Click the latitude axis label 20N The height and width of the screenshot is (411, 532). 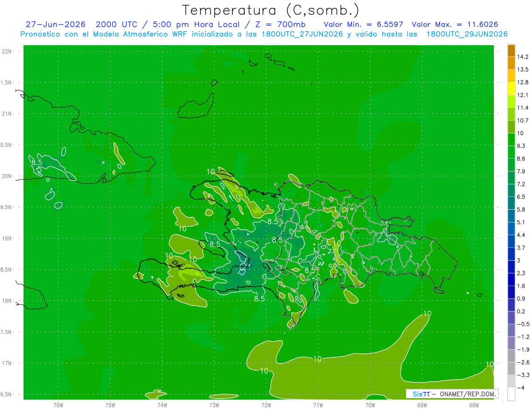7,176
